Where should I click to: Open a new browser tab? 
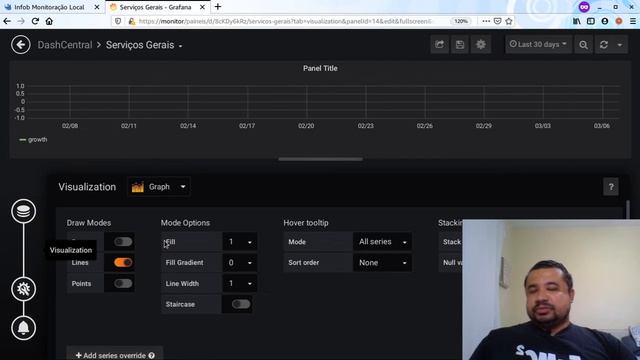[x=218, y=7]
